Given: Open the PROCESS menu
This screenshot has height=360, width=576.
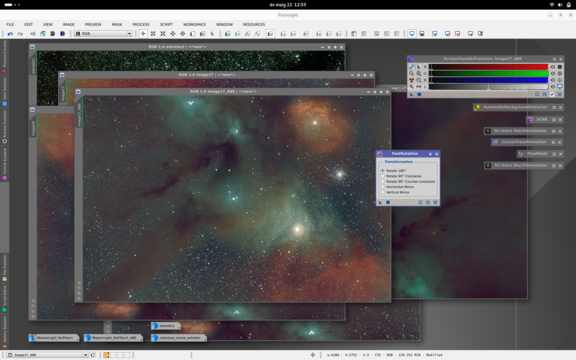Looking at the screenshot, I should coord(141,24).
